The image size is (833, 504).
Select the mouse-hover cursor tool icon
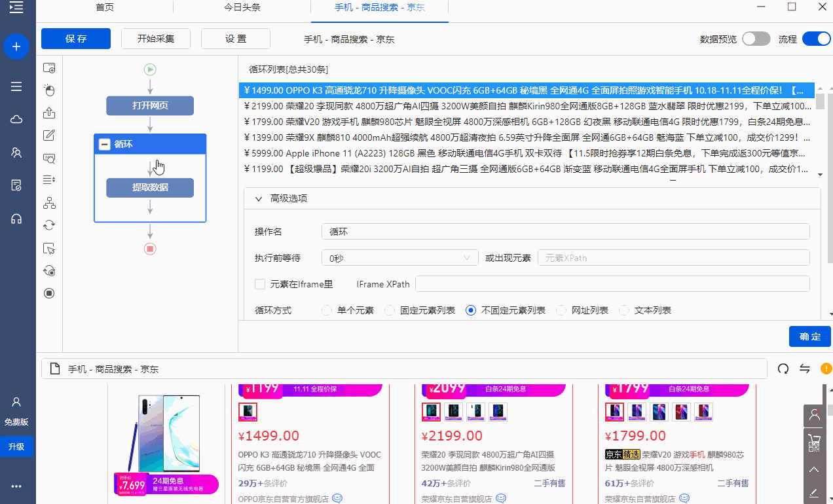(49, 248)
